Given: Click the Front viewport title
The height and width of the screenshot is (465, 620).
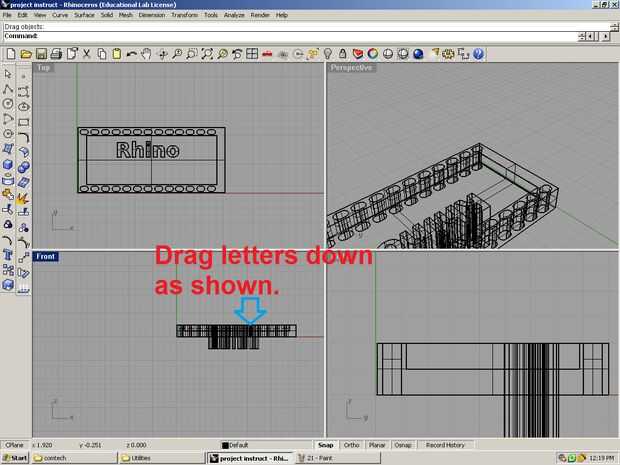Looking at the screenshot, I should (45, 257).
